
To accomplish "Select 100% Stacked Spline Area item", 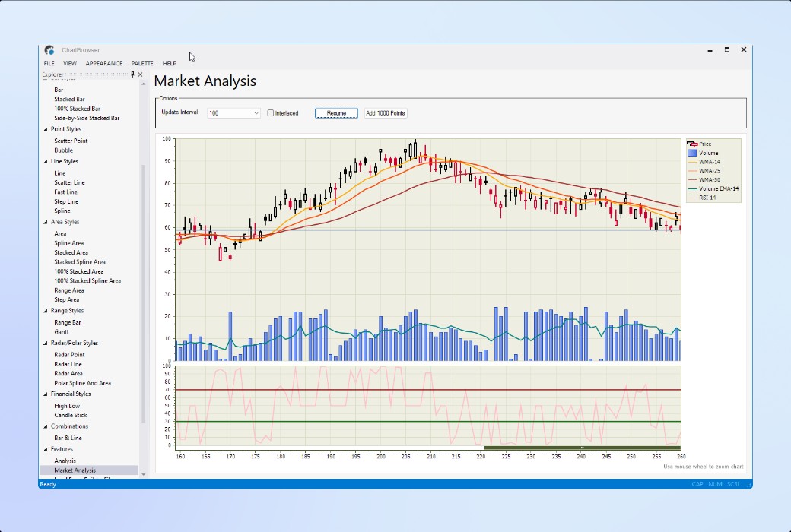I will tap(87, 280).
